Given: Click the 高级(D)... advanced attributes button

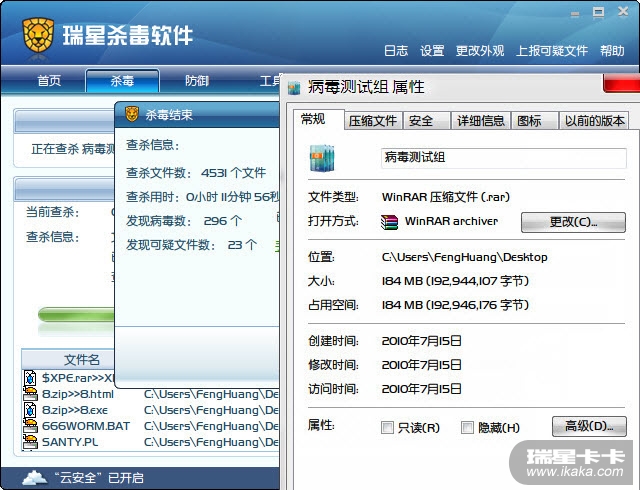Looking at the screenshot, I should [x=589, y=426].
